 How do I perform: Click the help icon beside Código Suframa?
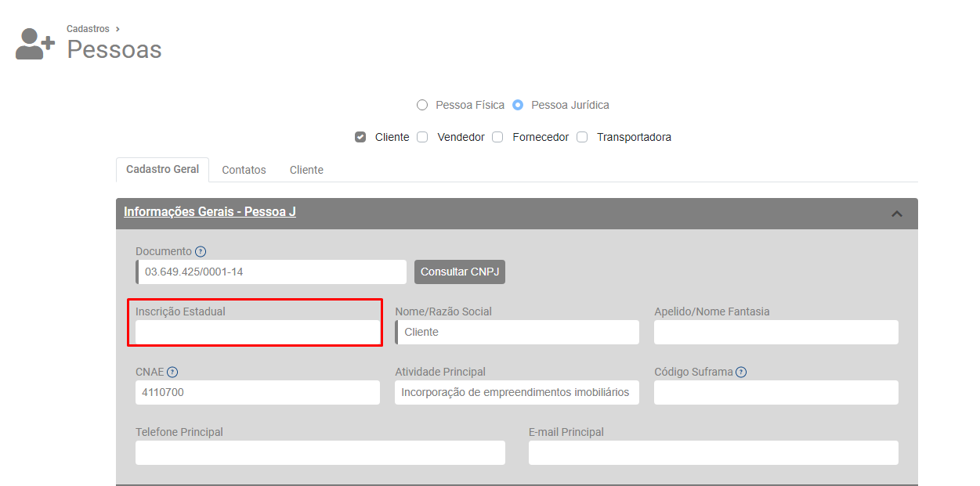click(741, 373)
